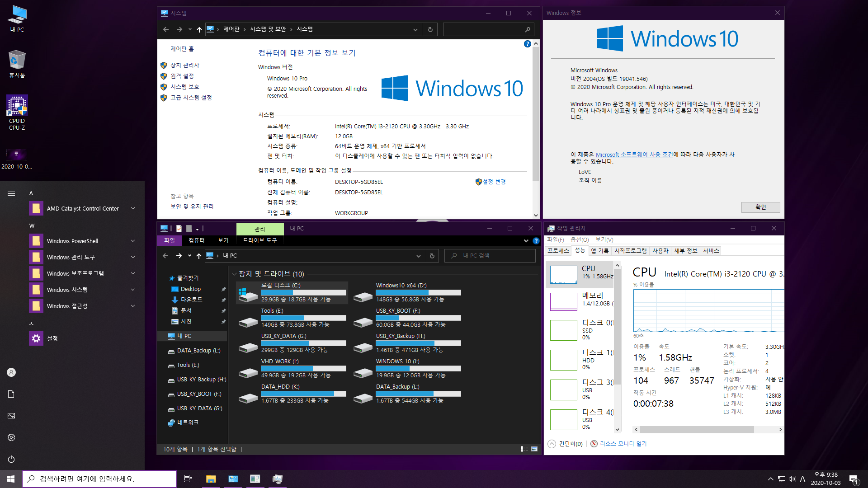
Task: Expand AMD Catalyst Control Center folder
Action: click(133, 208)
